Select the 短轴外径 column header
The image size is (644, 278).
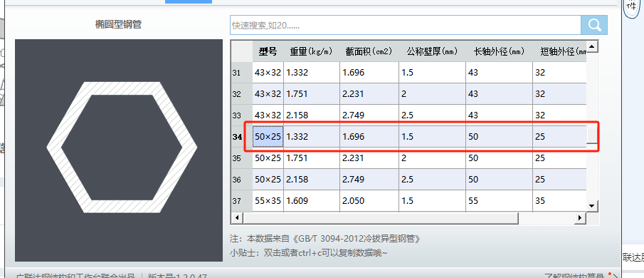click(x=560, y=51)
